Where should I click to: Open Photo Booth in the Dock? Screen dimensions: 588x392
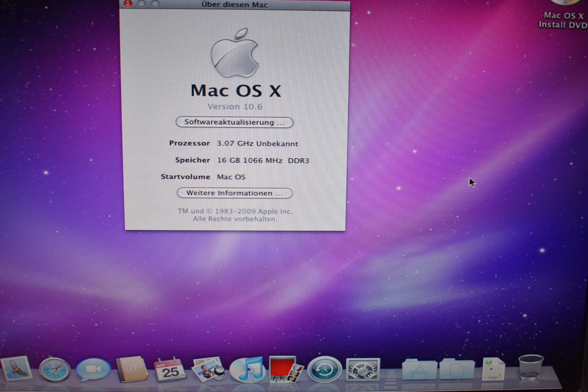coord(286,369)
